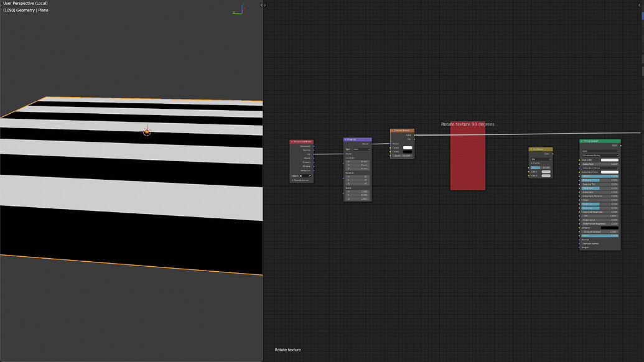Click the 3D cursor in the viewport
Viewport: 644px width, 362px height.
pos(147,131)
